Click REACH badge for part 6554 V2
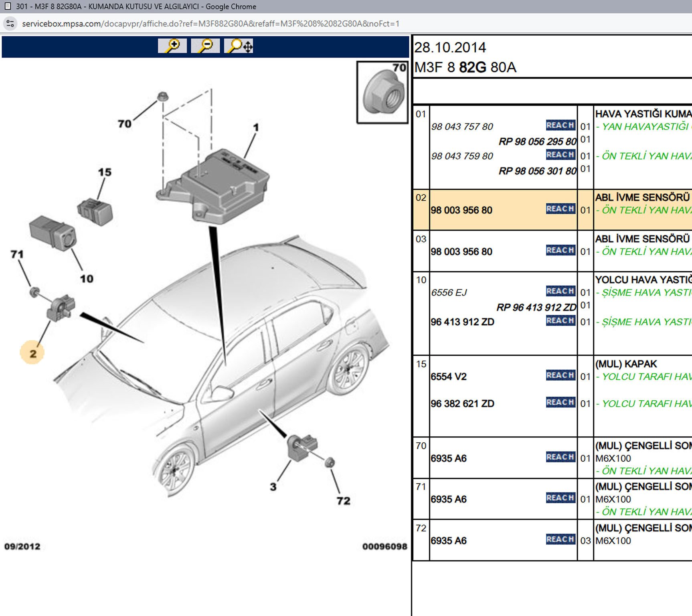 coord(560,375)
